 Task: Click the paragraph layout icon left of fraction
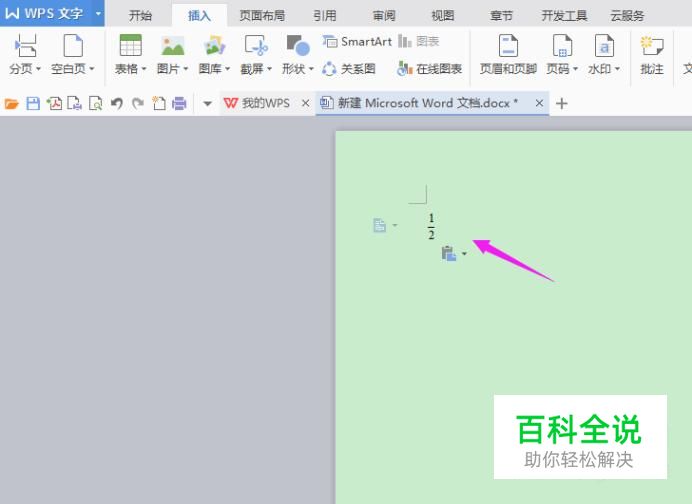380,225
